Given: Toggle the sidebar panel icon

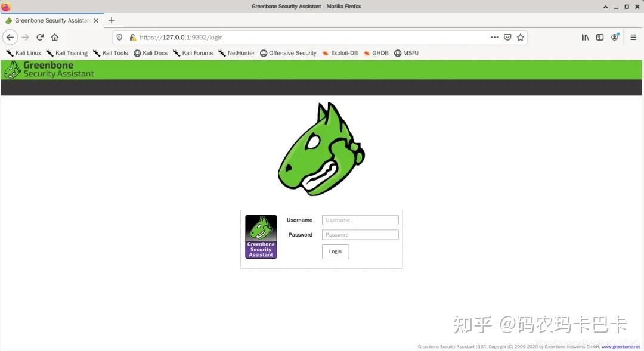Looking at the screenshot, I should point(599,37).
